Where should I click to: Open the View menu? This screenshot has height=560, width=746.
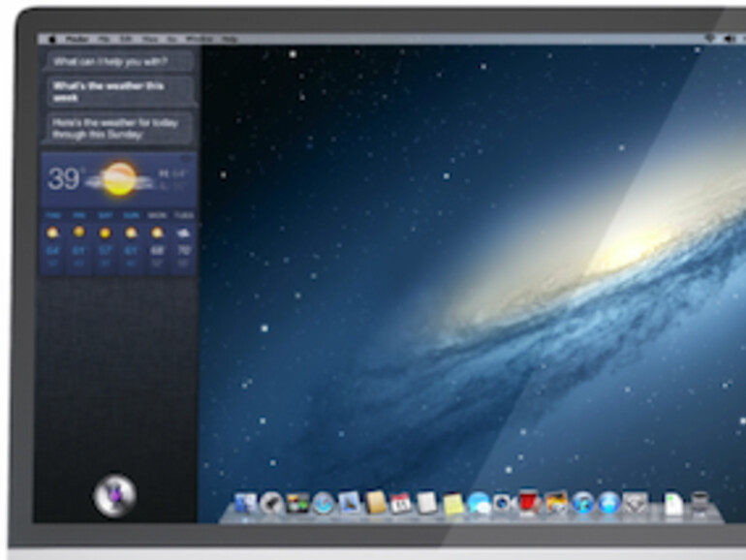[x=149, y=39]
